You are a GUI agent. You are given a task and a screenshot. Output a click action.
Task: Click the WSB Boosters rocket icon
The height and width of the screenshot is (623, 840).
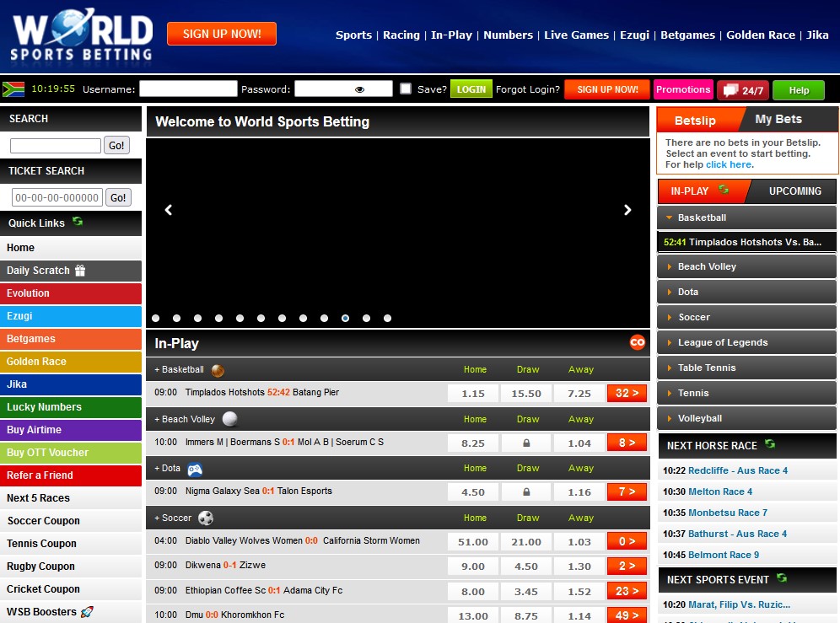(87, 612)
